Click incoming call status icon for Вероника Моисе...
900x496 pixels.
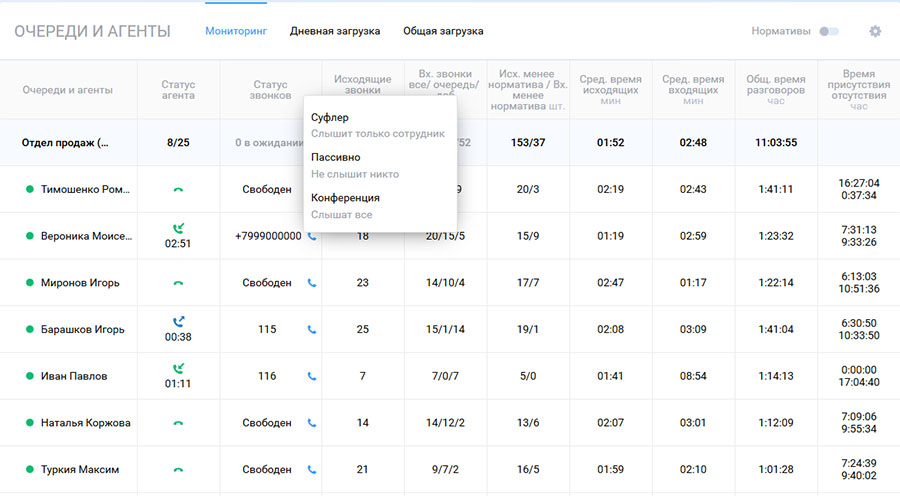pos(179,228)
